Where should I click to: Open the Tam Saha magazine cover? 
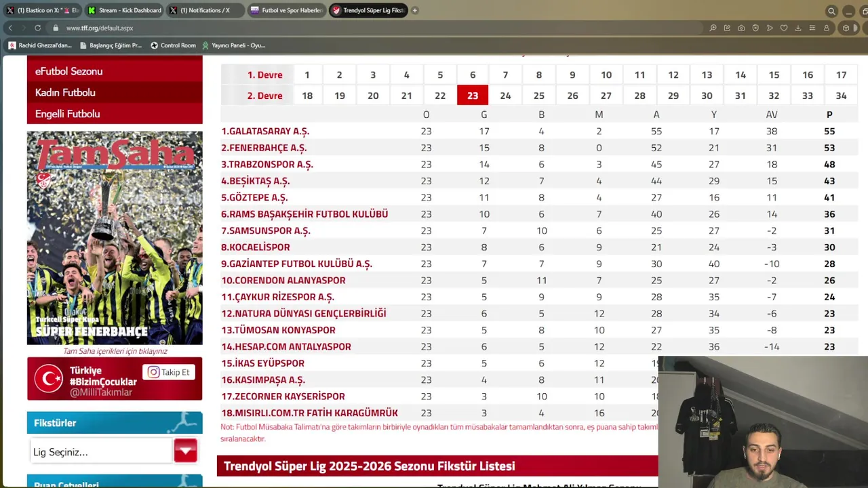pos(115,238)
